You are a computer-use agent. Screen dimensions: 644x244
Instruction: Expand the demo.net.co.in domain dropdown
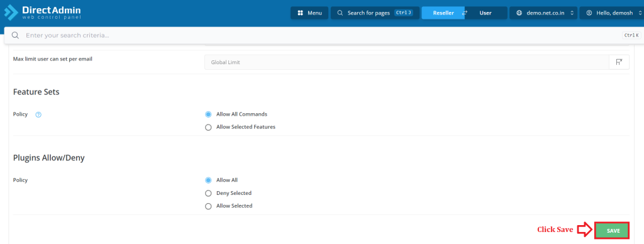[543, 13]
